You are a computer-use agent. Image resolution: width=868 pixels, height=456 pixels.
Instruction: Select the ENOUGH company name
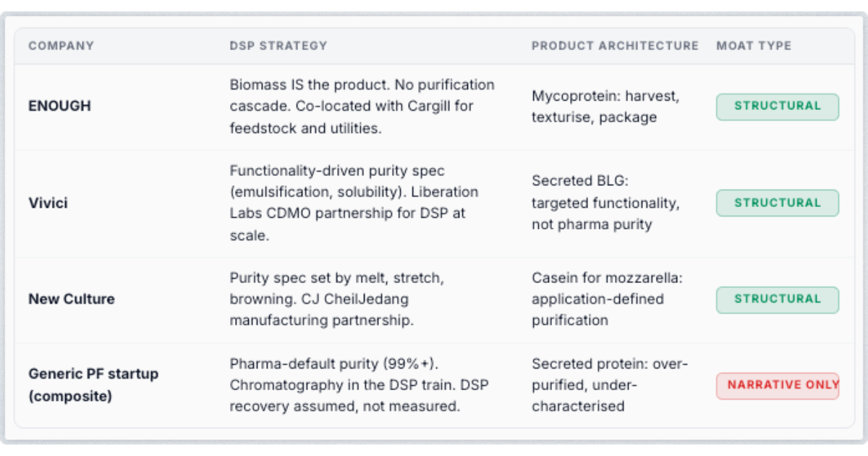[x=59, y=106]
